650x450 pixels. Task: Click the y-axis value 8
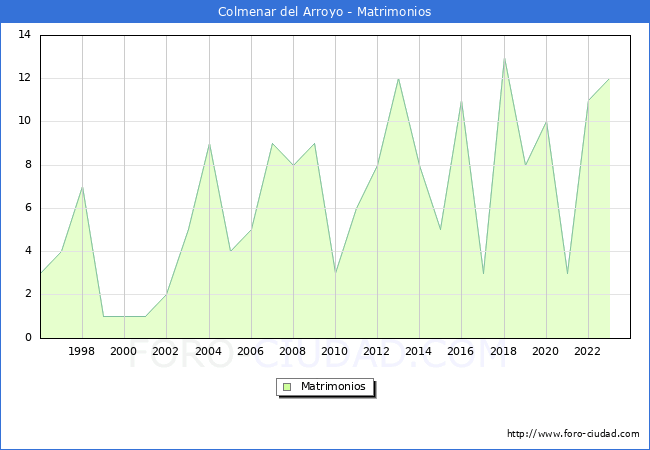click(x=28, y=165)
